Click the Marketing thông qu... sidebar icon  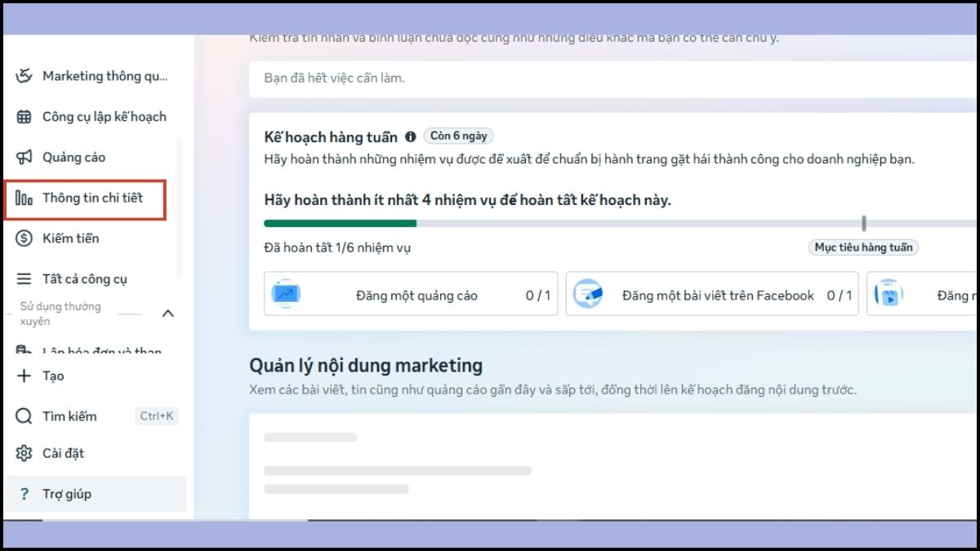click(x=24, y=76)
